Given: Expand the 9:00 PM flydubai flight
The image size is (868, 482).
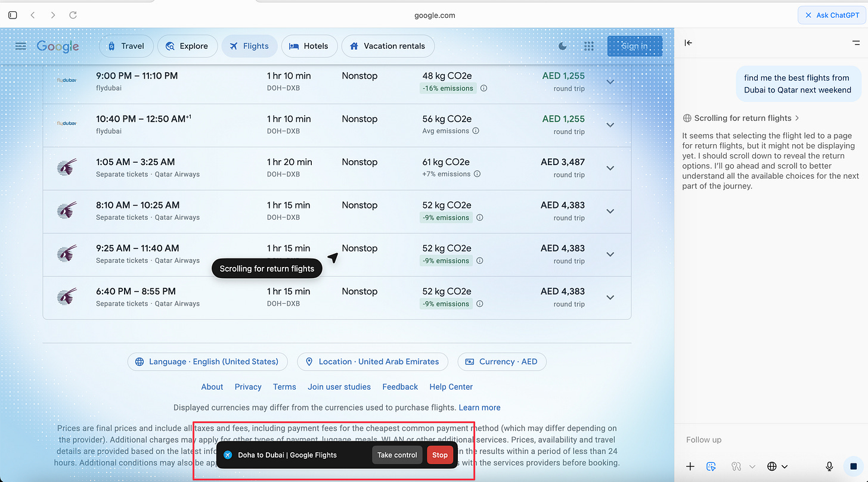Looking at the screenshot, I should pos(610,82).
